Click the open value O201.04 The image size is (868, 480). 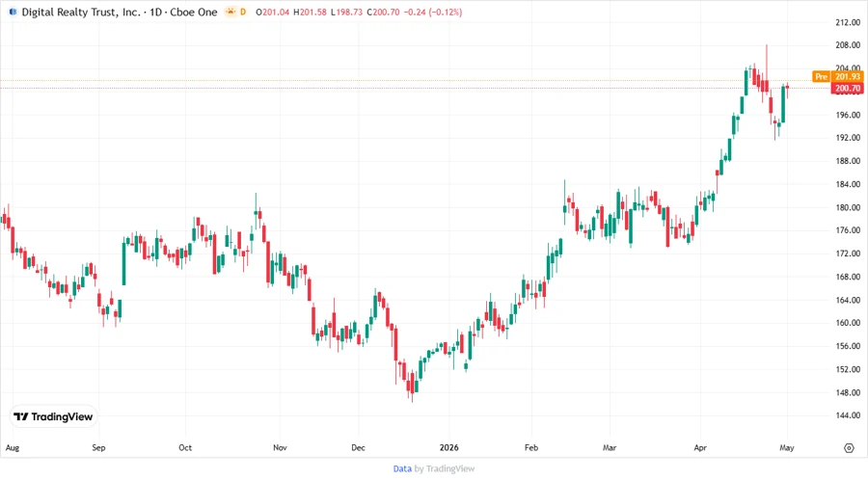272,12
